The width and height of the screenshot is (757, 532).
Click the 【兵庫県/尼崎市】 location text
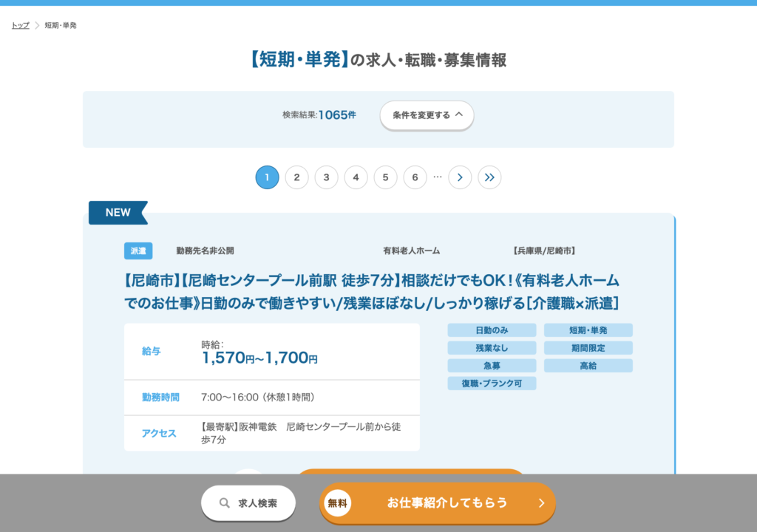click(544, 251)
